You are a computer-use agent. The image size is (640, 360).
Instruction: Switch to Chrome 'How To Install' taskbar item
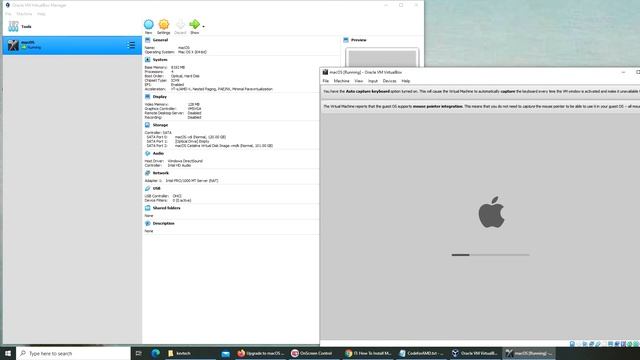click(368, 353)
